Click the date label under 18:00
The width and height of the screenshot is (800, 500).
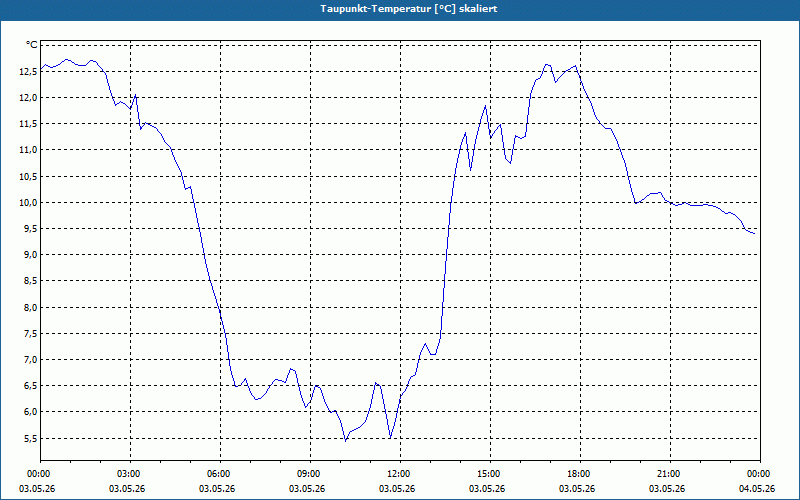[577, 489]
